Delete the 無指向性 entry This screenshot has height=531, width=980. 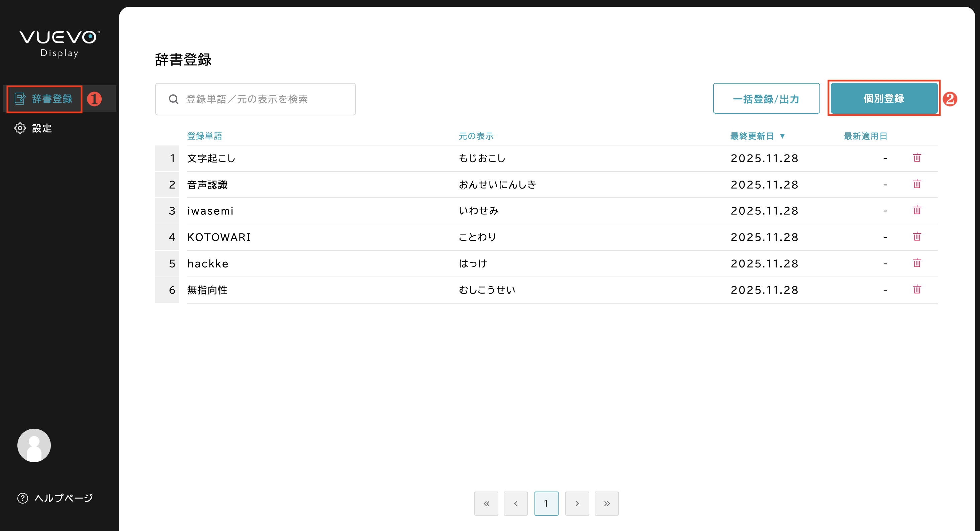click(x=916, y=290)
